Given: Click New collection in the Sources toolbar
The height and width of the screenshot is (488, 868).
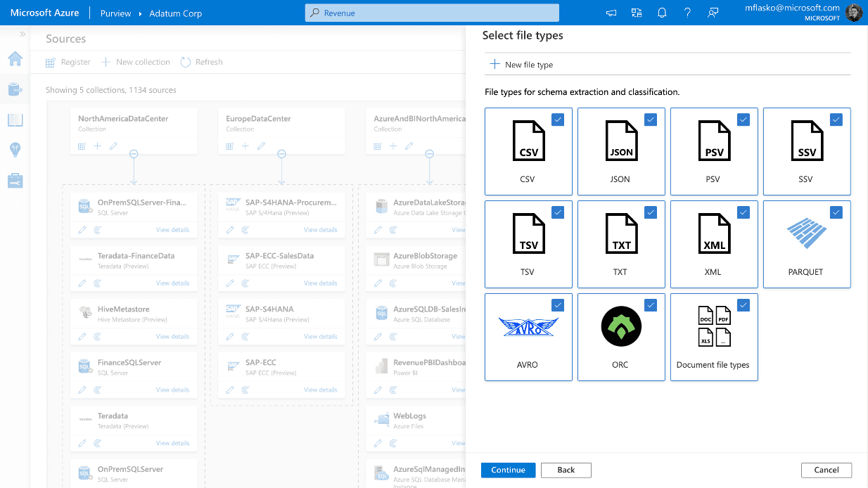Looking at the screenshot, I should pos(136,62).
